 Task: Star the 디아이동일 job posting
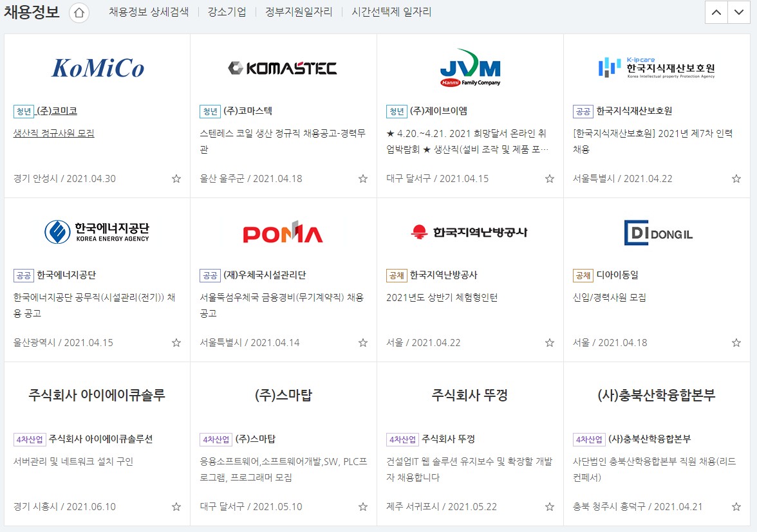[736, 343]
